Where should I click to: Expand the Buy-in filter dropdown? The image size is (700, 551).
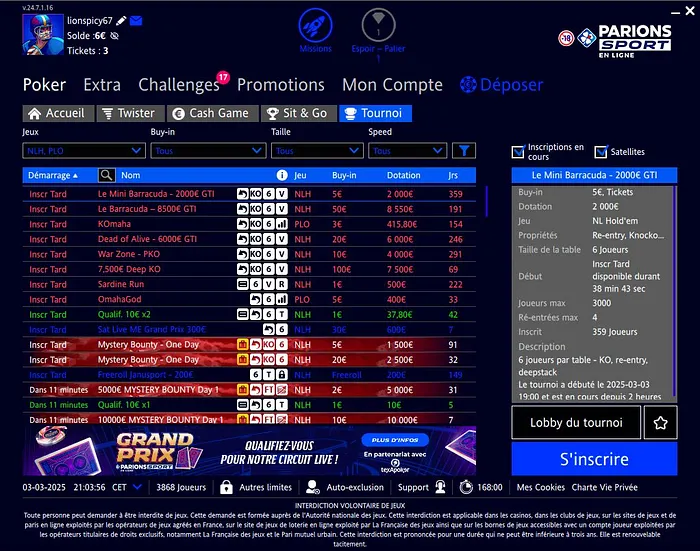[208, 151]
